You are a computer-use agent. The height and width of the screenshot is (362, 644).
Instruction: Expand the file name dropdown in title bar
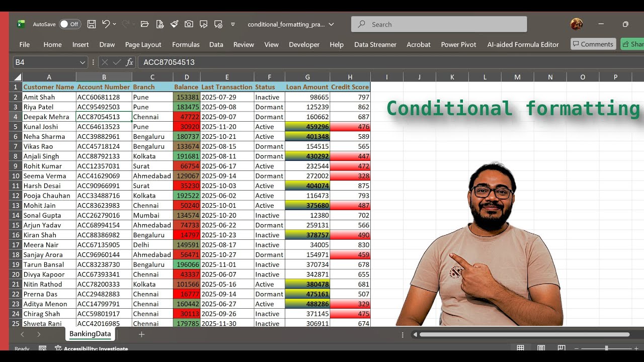click(x=331, y=24)
